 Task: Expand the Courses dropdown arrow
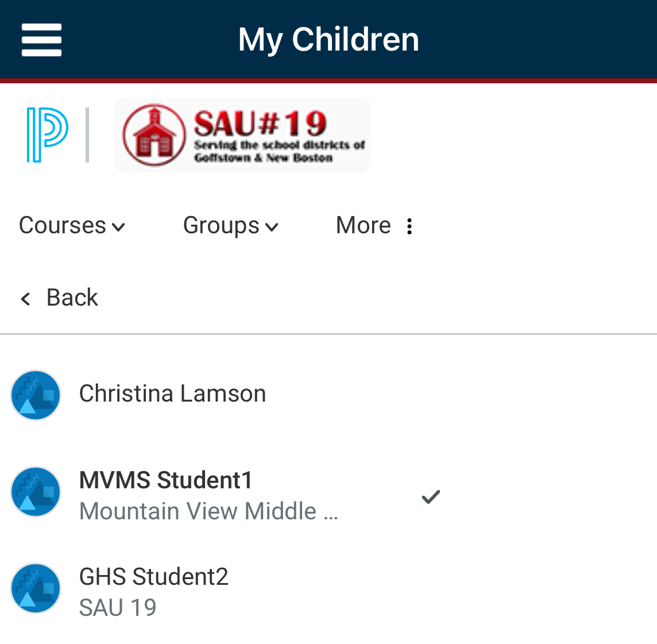[118, 227]
